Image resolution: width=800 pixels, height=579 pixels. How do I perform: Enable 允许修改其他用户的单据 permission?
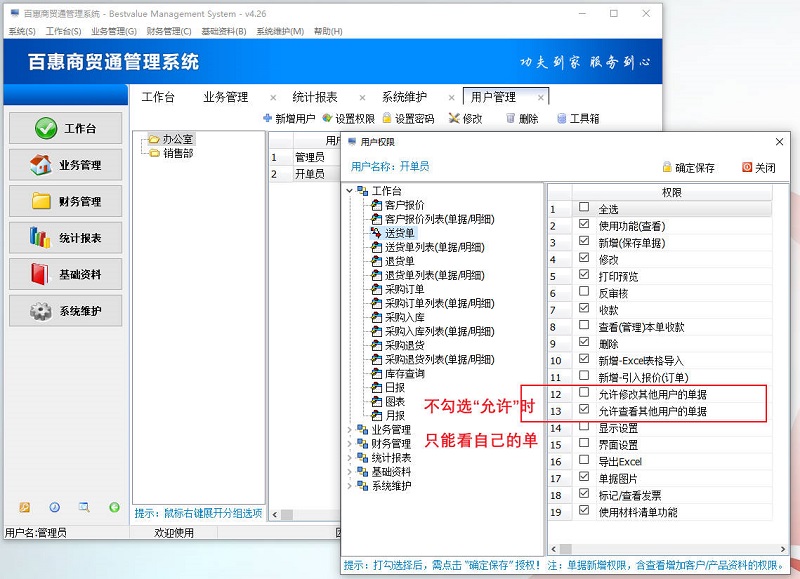[584, 392]
